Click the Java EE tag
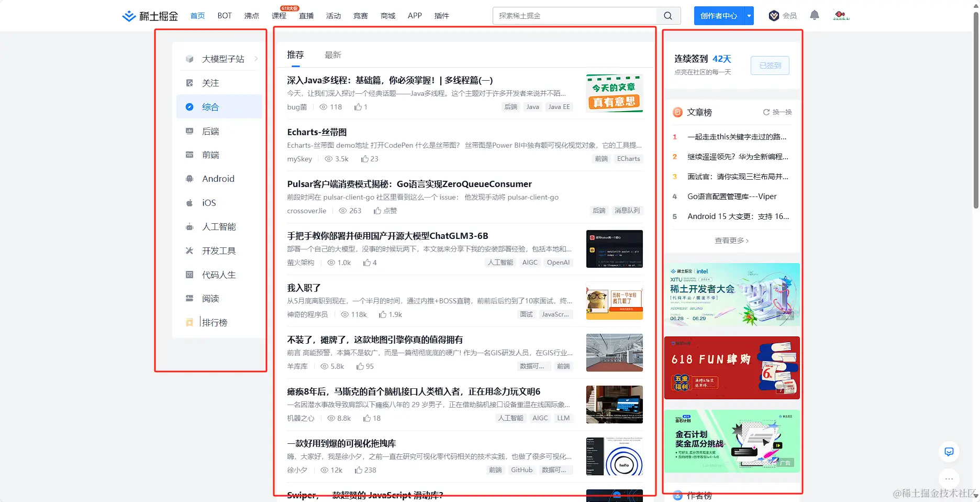The width and height of the screenshot is (980, 502). (559, 107)
